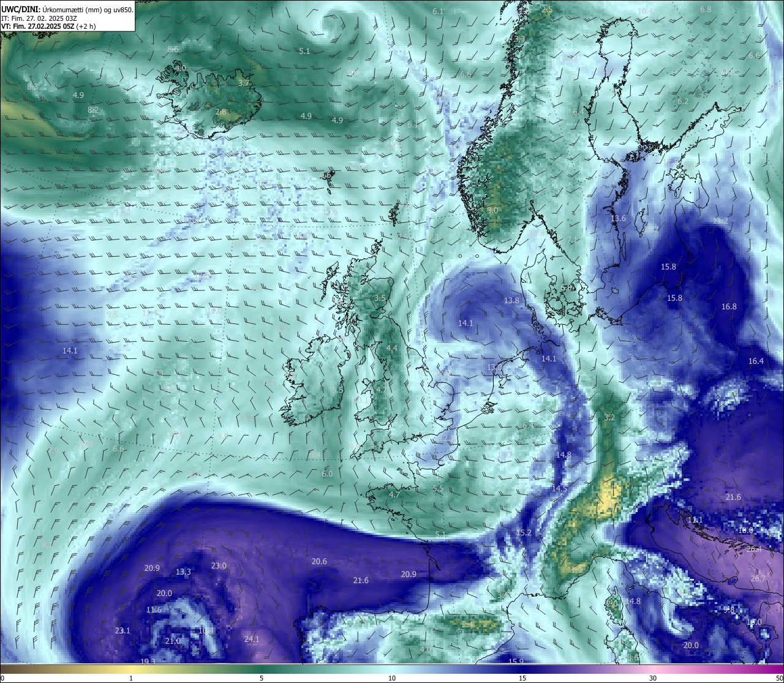Click the 6.0 value southwest of England
The width and height of the screenshot is (784, 683).
327,474
